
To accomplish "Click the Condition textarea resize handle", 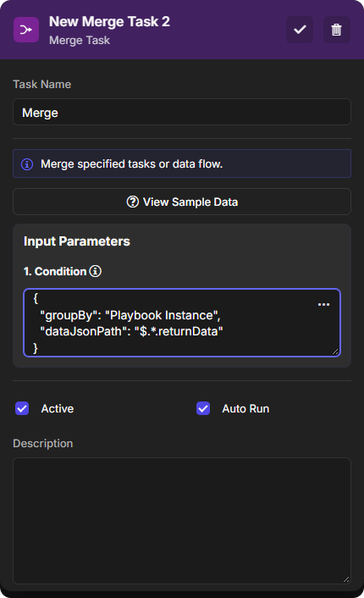I will [x=335, y=352].
